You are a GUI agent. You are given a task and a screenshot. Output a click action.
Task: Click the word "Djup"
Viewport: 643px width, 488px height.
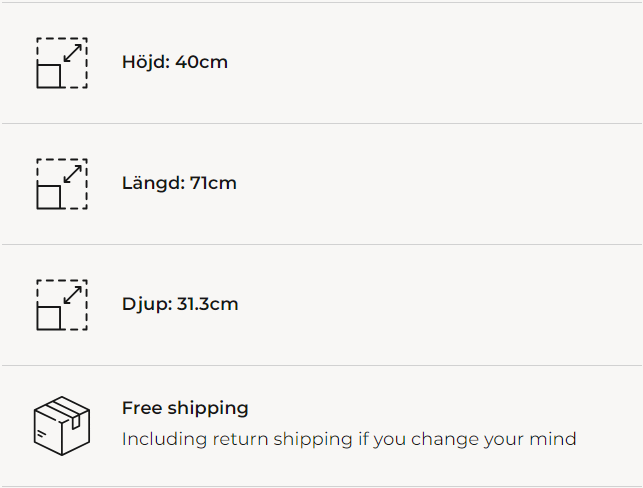143,304
